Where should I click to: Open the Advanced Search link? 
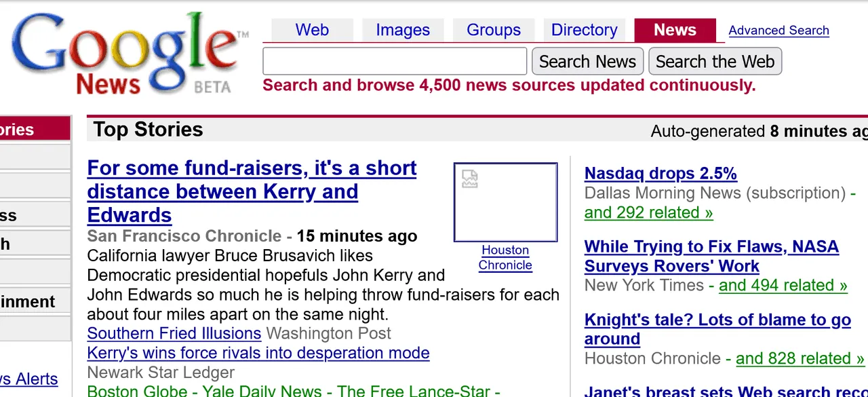778,31
